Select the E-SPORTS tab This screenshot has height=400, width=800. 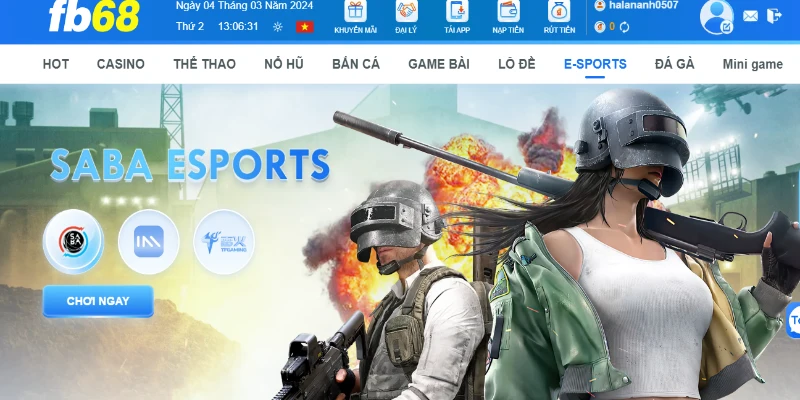tap(595, 64)
